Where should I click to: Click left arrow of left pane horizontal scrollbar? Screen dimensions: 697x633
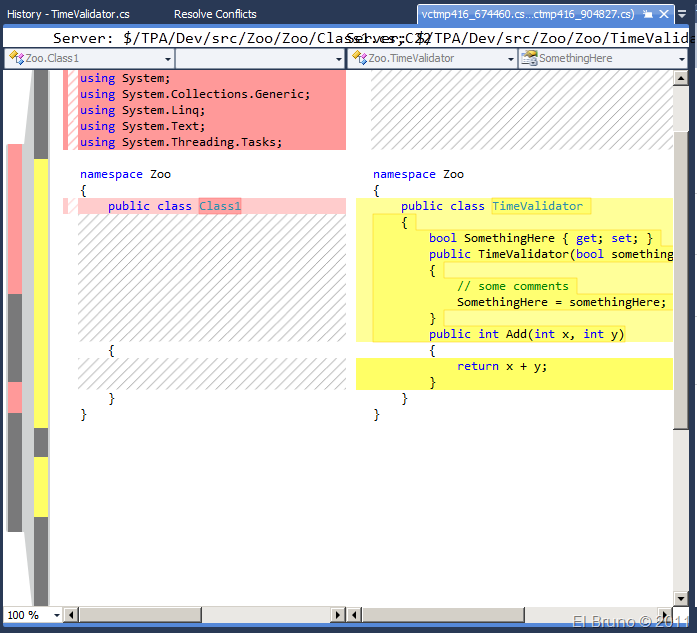[x=73, y=614]
